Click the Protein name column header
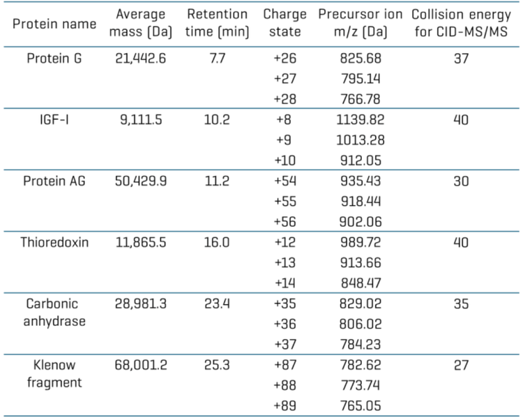This screenshot has height=420, width=523. coord(54,24)
